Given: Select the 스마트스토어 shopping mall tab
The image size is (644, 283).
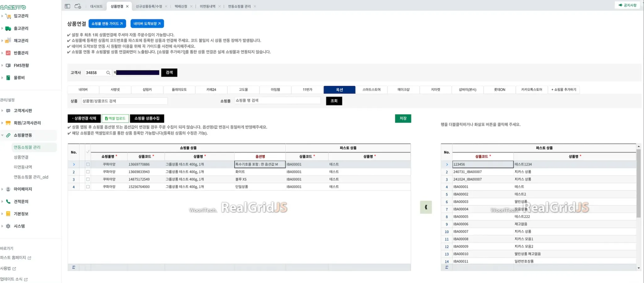Looking at the screenshot, I should point(371,90).
